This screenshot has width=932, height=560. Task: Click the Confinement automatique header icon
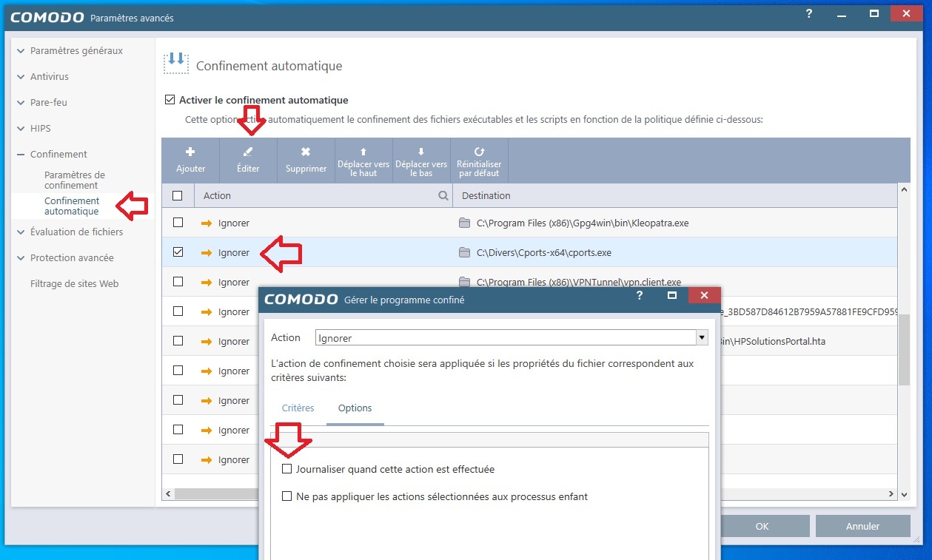pyautogui.click(x=176, y=63)
